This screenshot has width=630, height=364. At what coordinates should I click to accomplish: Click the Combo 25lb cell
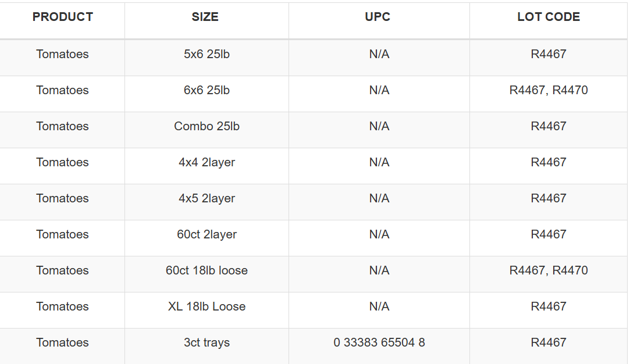[x=207, y=127]
